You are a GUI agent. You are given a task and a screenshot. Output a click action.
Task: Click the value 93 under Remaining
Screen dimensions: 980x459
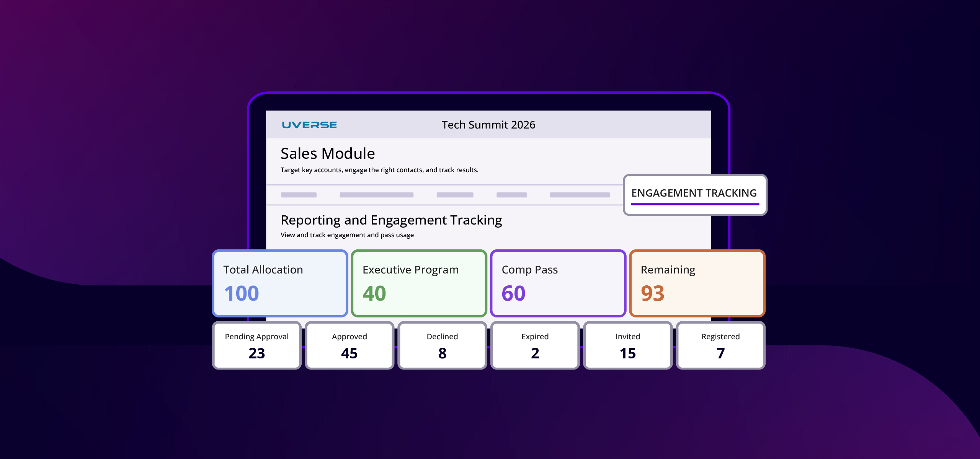tap(653, 293)
